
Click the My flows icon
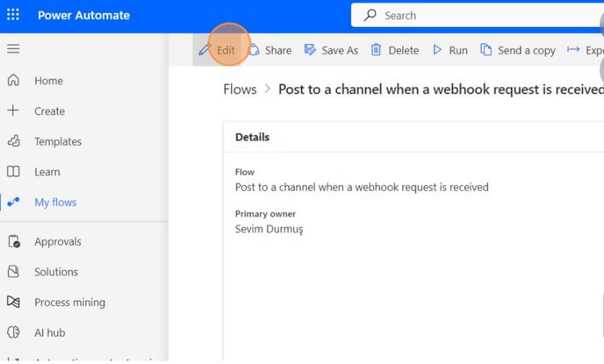13,202
